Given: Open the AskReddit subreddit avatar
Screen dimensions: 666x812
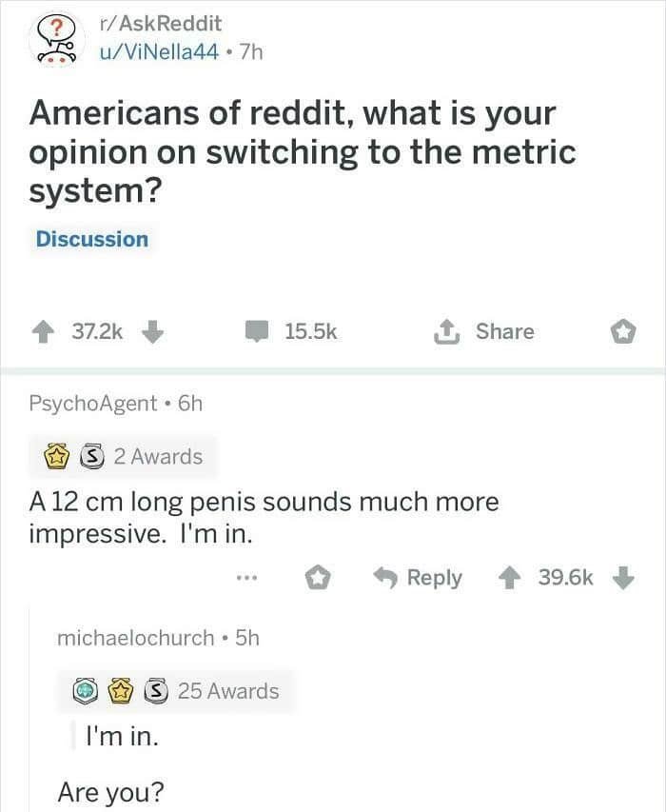Looking at the screenshot, I should tap(57, 39).
